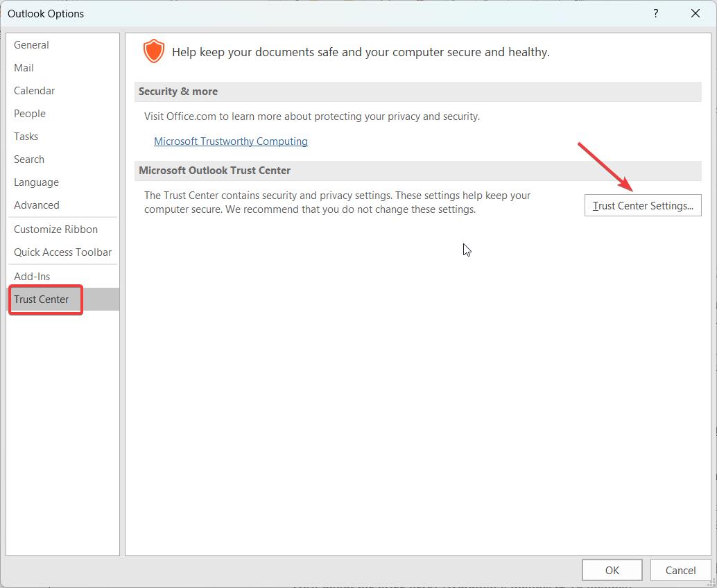Open Language settings
The width and height of the screenshot is (717, 588).
[35, 182]
